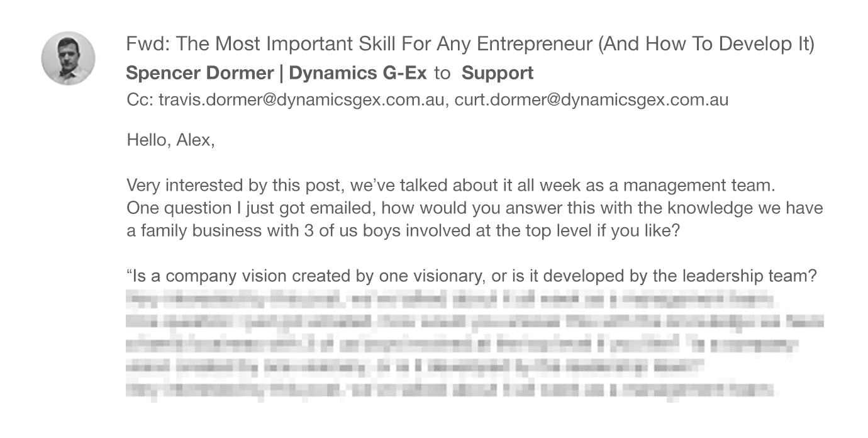Click the sender's profile photo avatar
Screen dimensions: 868x438
pyautogui.click(x=69, y=59)
